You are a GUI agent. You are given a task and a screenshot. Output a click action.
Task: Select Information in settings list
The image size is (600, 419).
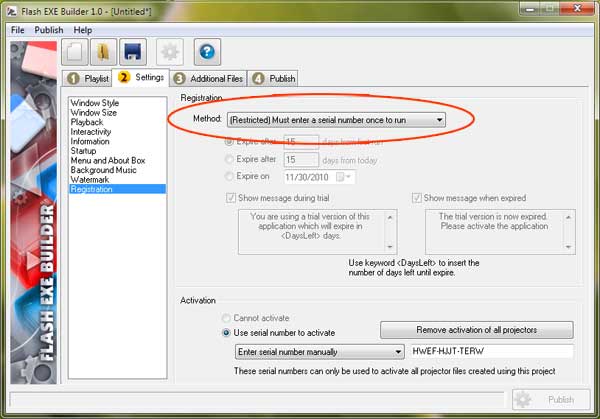point(90,141)
